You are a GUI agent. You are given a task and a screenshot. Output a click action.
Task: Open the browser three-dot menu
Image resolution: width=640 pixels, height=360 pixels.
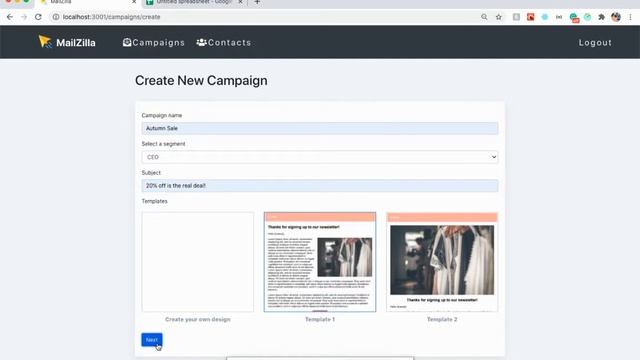coord(630,17)
